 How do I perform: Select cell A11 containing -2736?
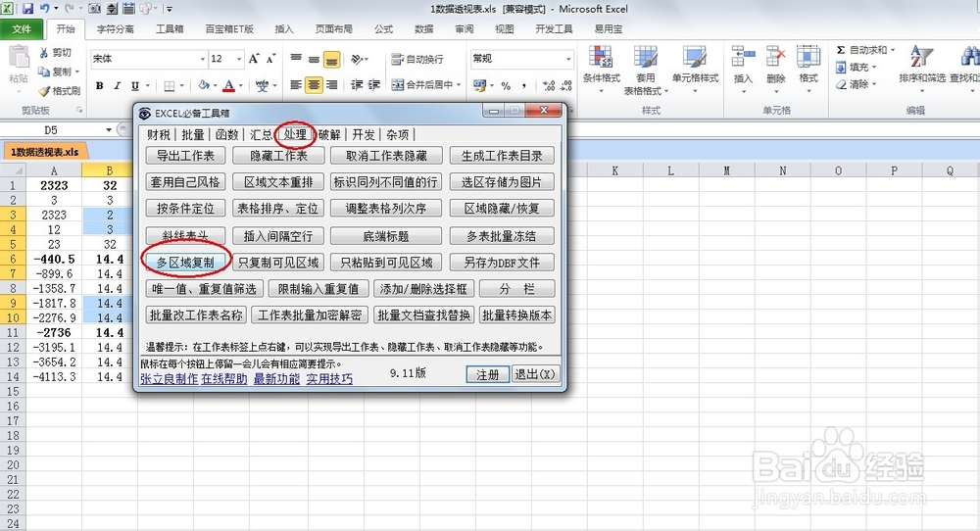click(54, 332)
